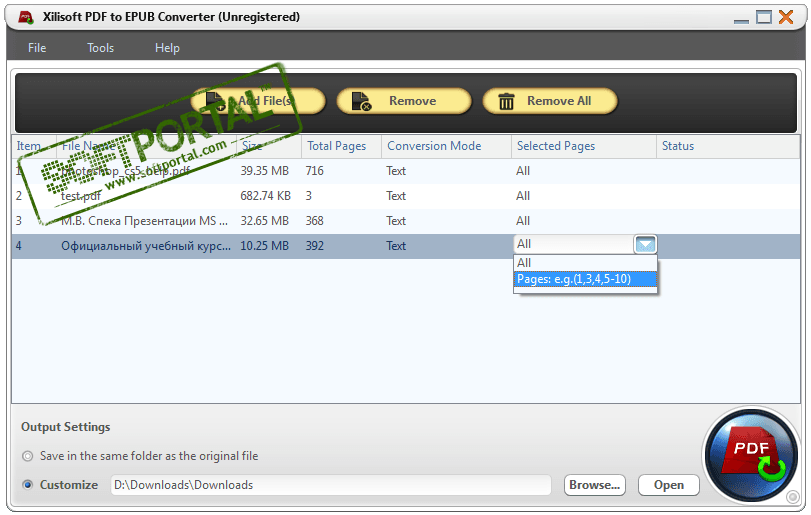Click Selected Pages 'All' in 368-page row
Screen dimensions: 811x515
523,221
